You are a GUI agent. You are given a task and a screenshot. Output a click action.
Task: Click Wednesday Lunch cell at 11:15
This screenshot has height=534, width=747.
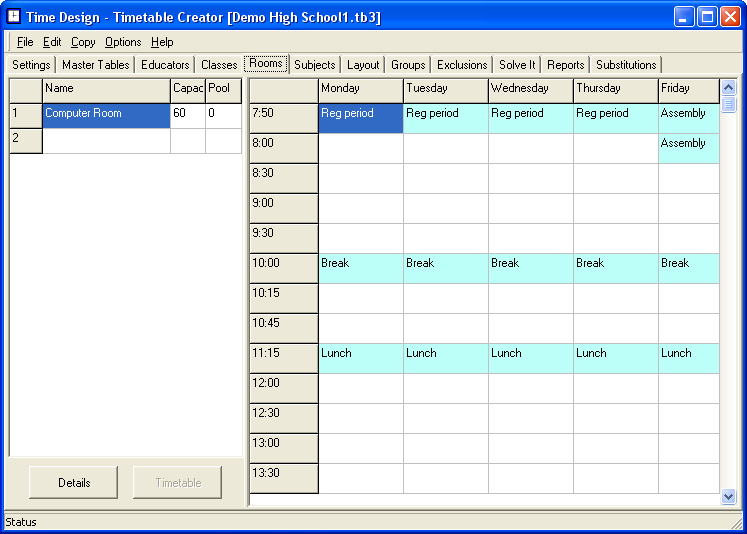click(530, 358)
